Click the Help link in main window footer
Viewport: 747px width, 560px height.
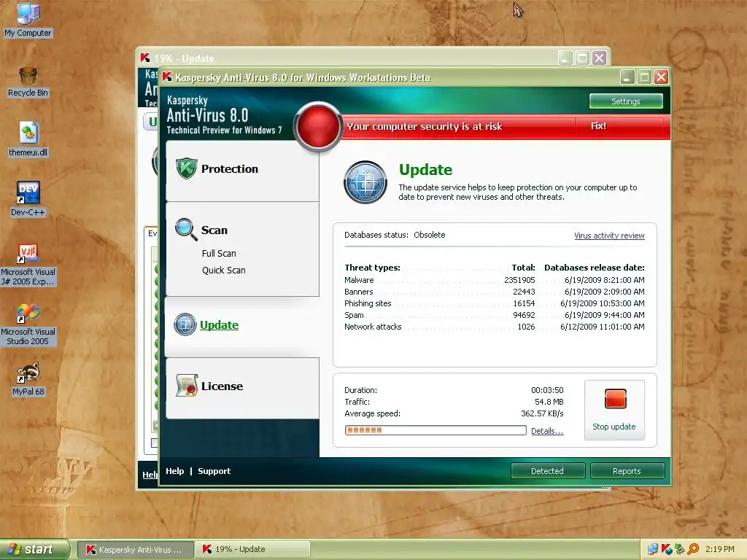tap(175, 471)
